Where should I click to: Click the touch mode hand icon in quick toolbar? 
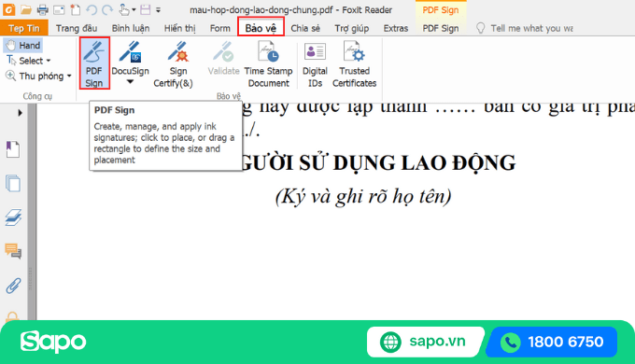click(x=124, y=9)
